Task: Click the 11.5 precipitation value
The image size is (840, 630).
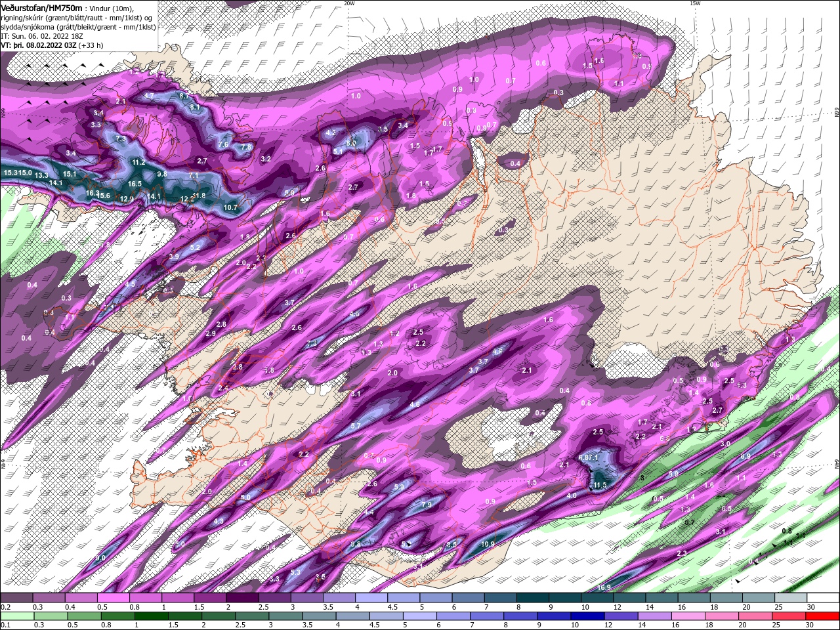Action: click(x=599, y=486)
